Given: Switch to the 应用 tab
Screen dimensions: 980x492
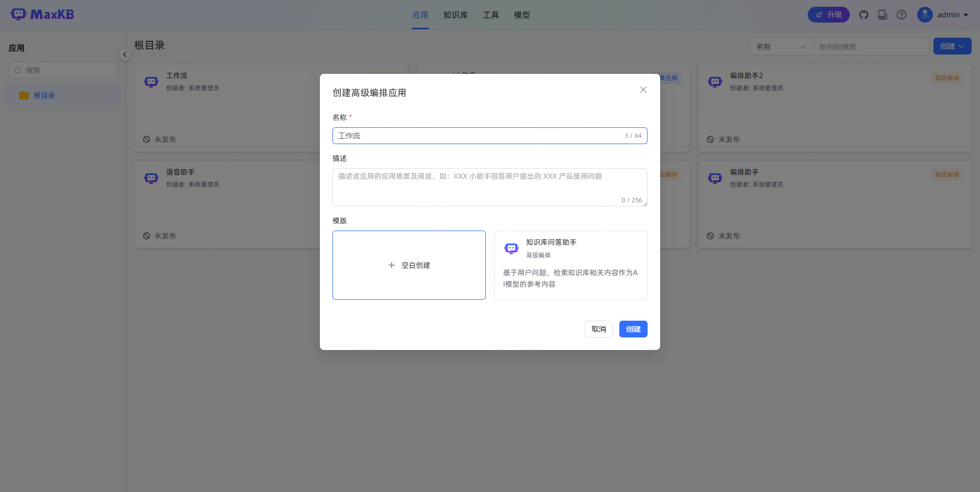Looking at the screenshot, I should tap(420, 15).
